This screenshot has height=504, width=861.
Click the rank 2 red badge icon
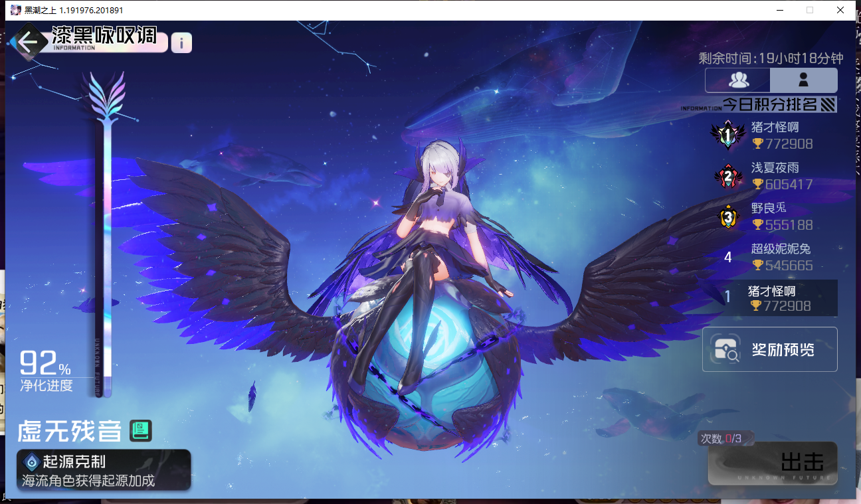(x=728, y=176)
